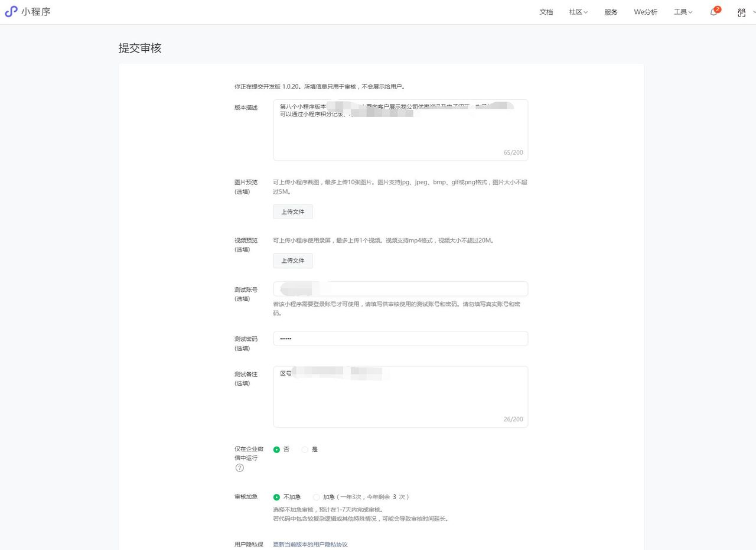The height and width of the screenshot is (550, 756).
Task: Click inside the 版本描述 text area
Action: [x=400, y=130]
